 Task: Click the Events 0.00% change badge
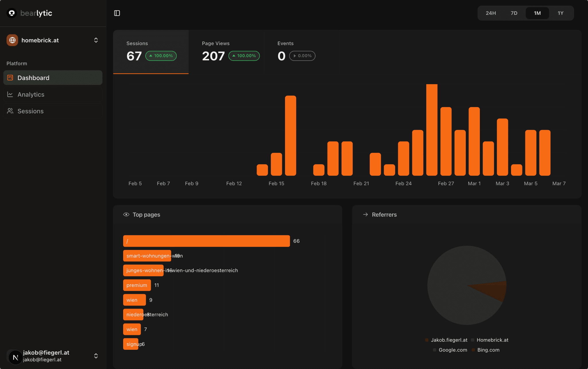click(x=302, y=56)
